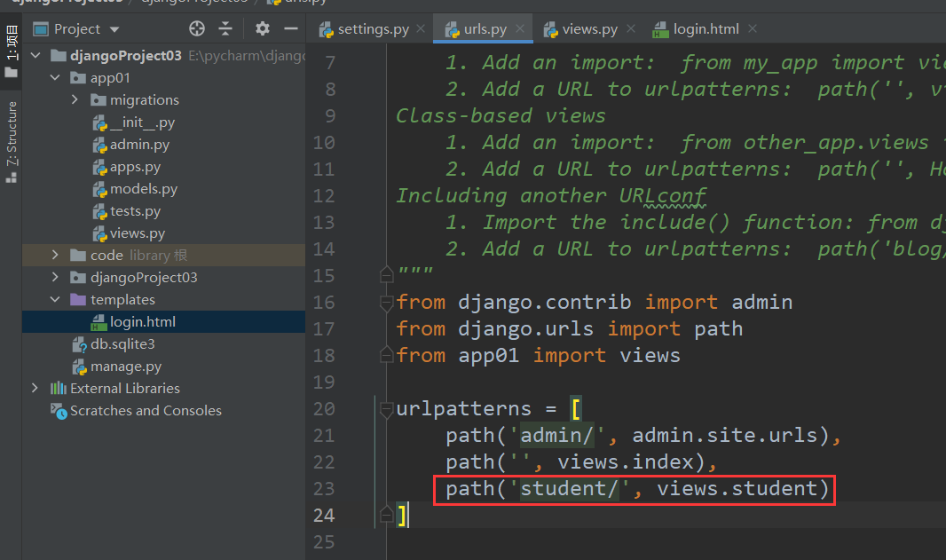Click the 'student/' string on line 23

[x=570, y=488]
